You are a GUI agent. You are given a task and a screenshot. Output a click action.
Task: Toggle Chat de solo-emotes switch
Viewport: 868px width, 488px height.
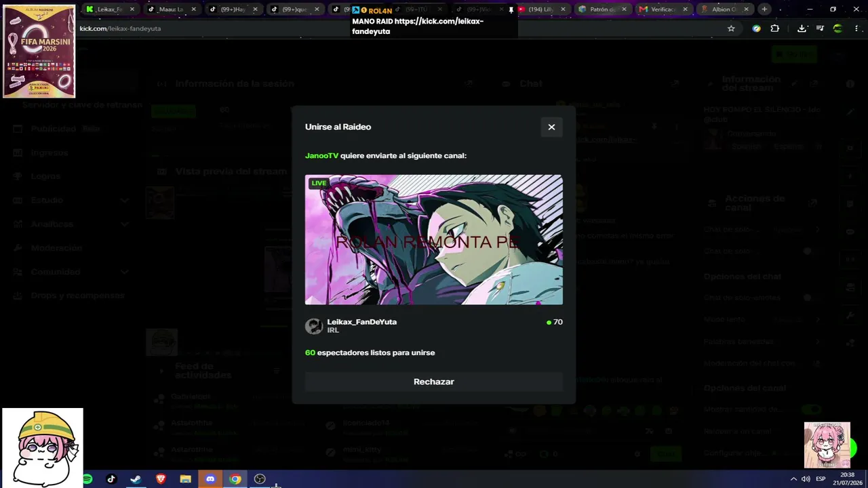tap(810, 298)
